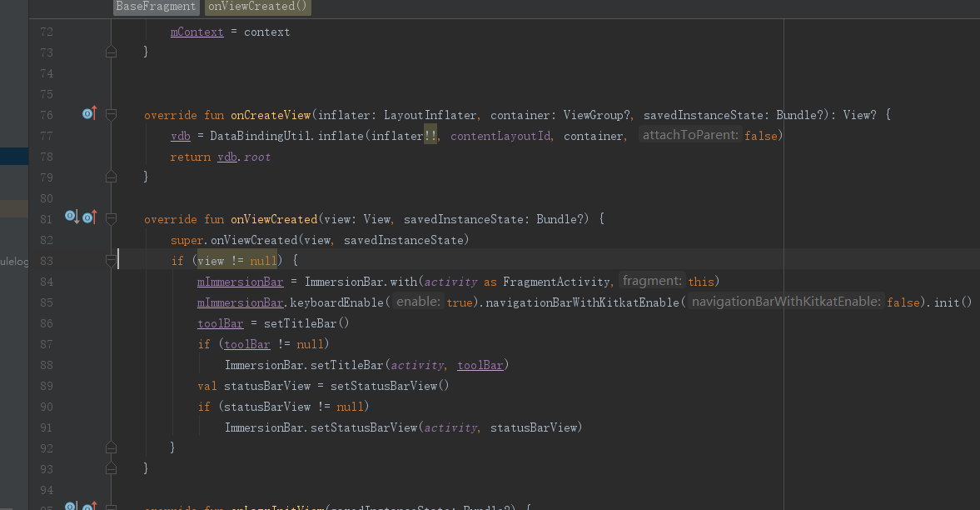980x510 pixels.
Task: Open the onViewCreated() breadcrumb
Action: [256, 7]
